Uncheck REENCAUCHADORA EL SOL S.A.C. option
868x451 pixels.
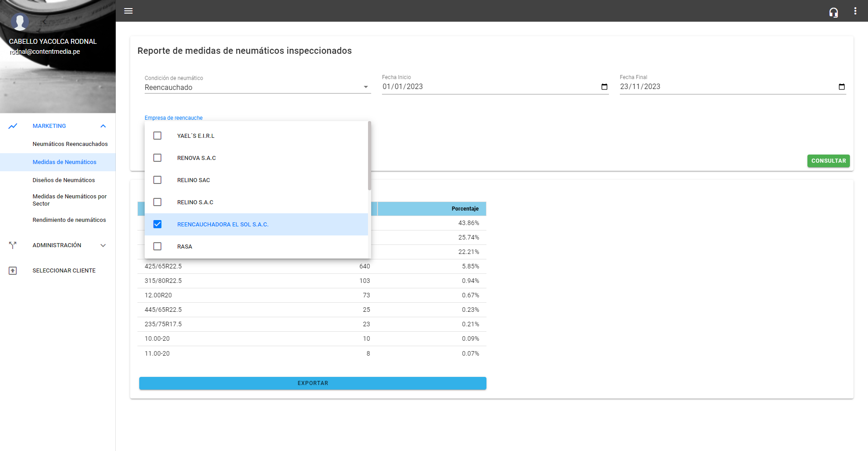157,224
